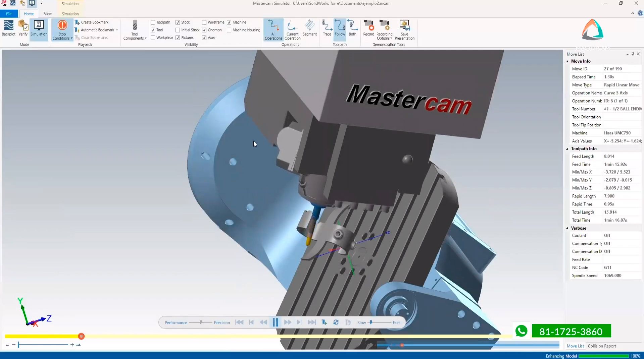Click the Stop Conditions button

pyautogui.click(x=62, y=29)
